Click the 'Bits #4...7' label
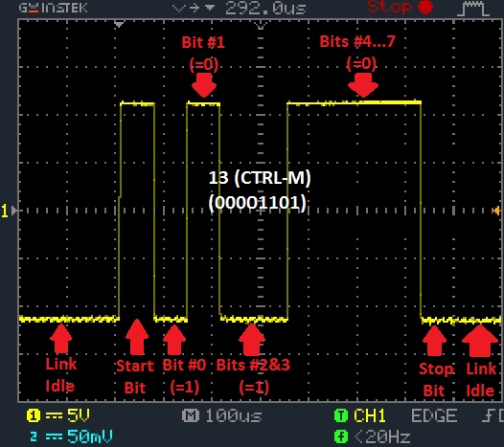The width and height of the screenshot is (504, 447). click(x=357, y=42)
